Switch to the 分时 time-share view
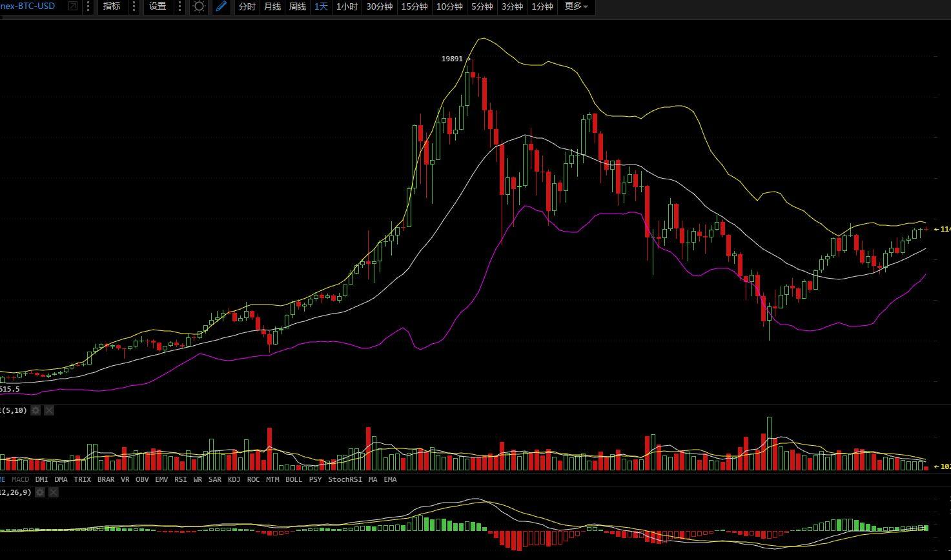 pyautogui.click(x=247, y=6)
